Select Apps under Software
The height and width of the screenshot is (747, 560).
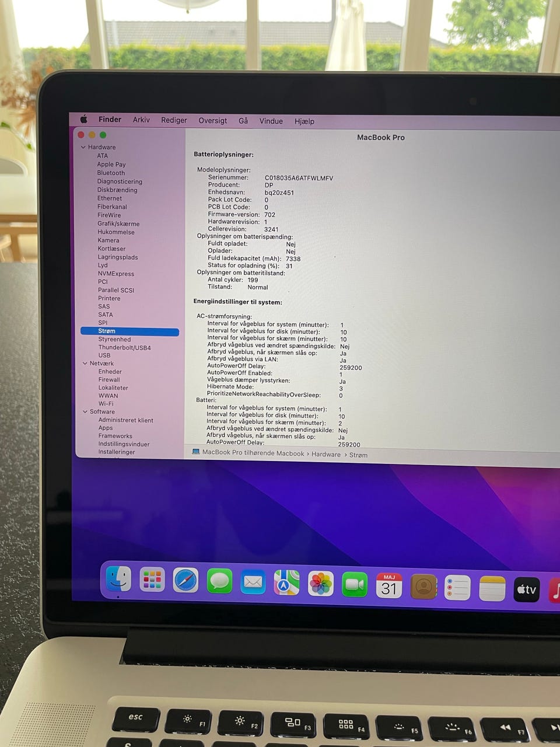click(x=106, y=428)
